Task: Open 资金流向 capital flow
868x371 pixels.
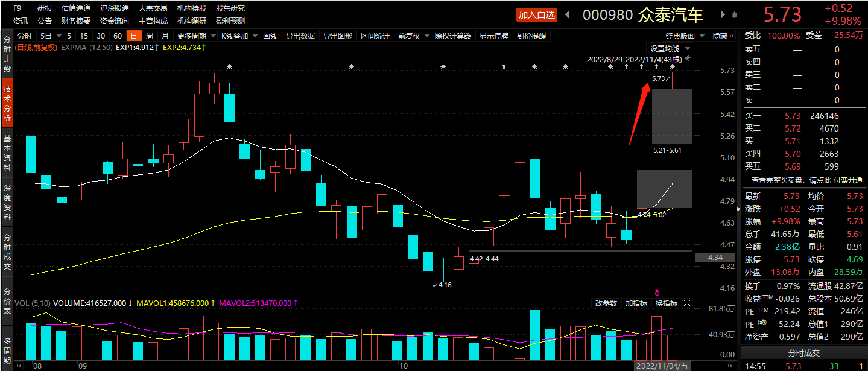Action: [115, 21]
